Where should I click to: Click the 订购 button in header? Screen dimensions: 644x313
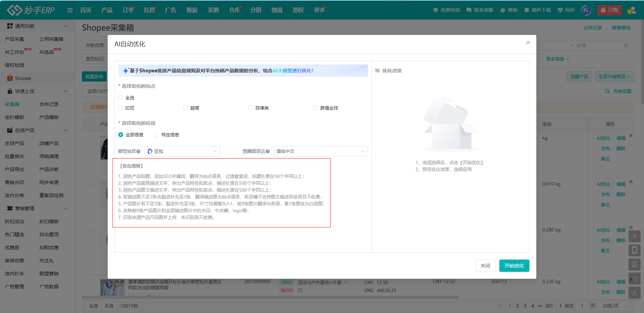[x=609, y=10]
